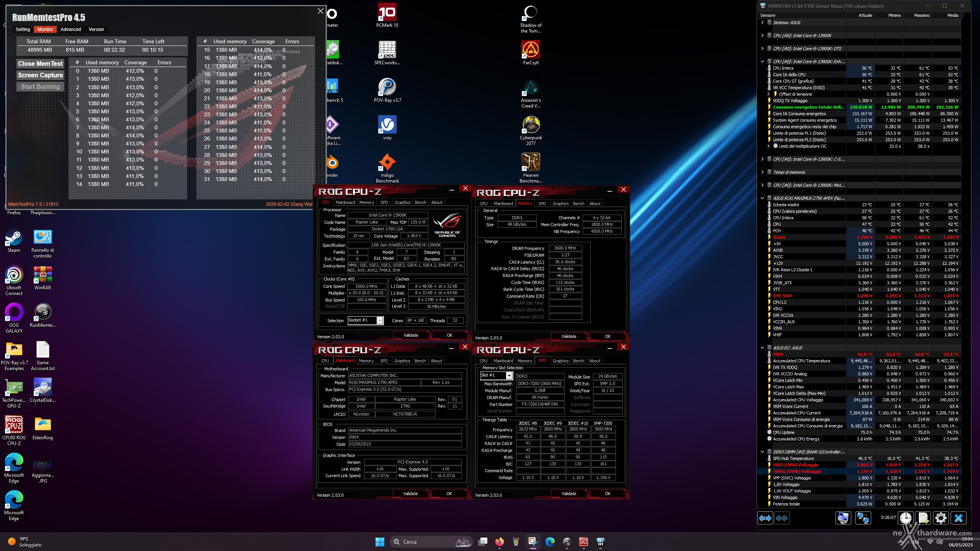Switch to Setting tab in RunMemtestPro
980x551 pixels.
pyautogui.click(x=23, y=29)
